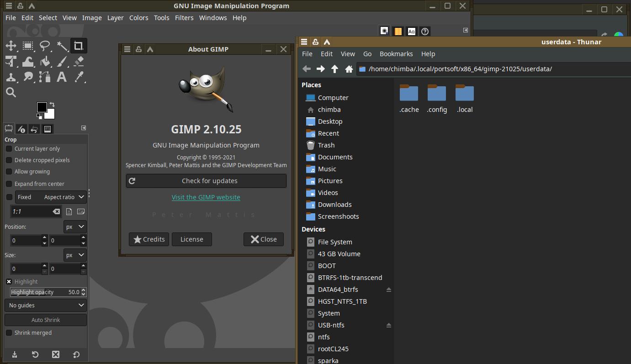
Task: Select the Bucket Fill tool
Action: pyautogui.click(x=45, y=61)
